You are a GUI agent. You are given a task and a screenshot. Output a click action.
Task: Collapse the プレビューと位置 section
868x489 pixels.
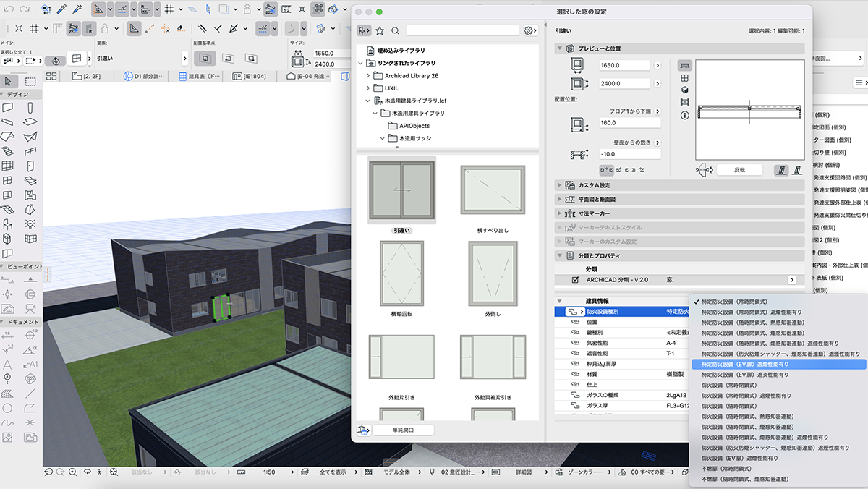pyautogui.click(x=559, y=48)
